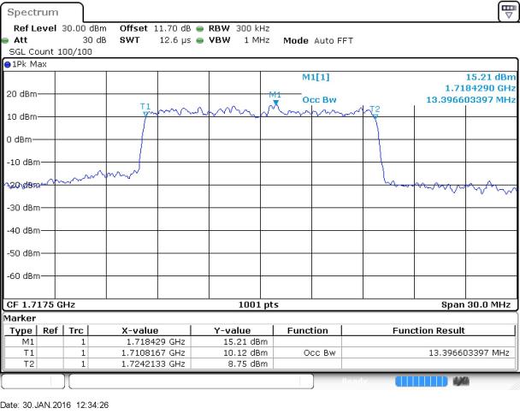Click the SGL Count 100/100 text
This screenshot has height=420, width=520.
pos(50,52)
